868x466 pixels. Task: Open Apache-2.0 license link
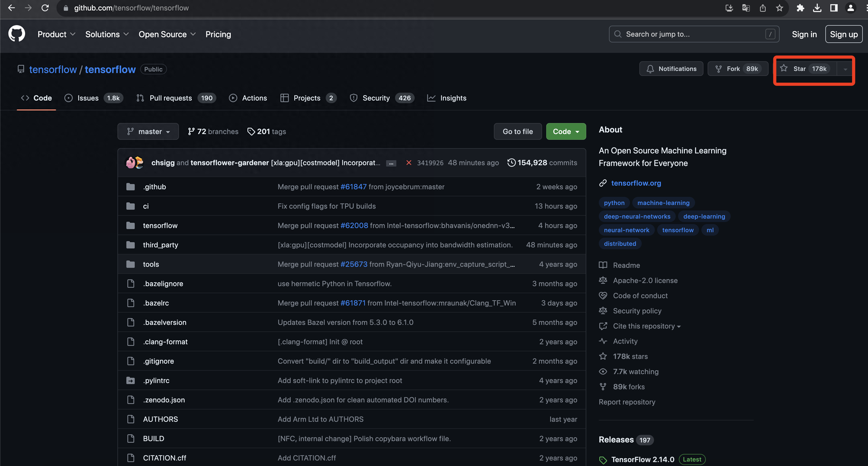pyautogui.click(x=645, y=280)
